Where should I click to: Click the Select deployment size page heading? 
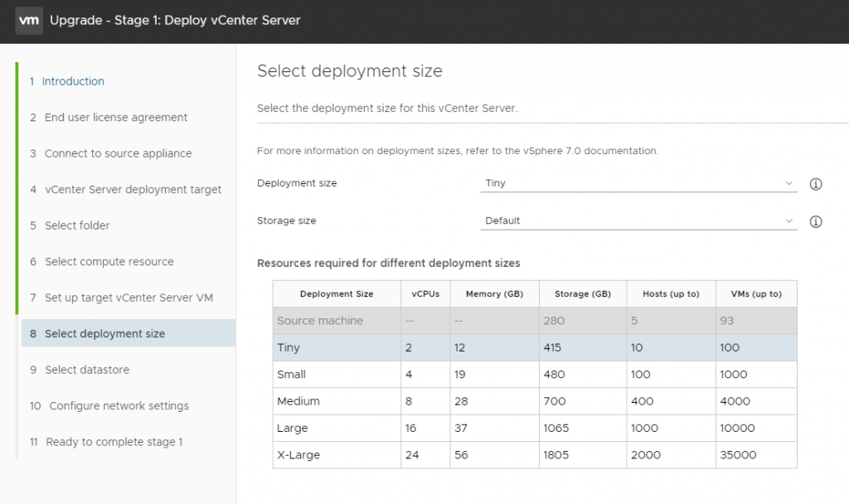(x=350, y=71)
